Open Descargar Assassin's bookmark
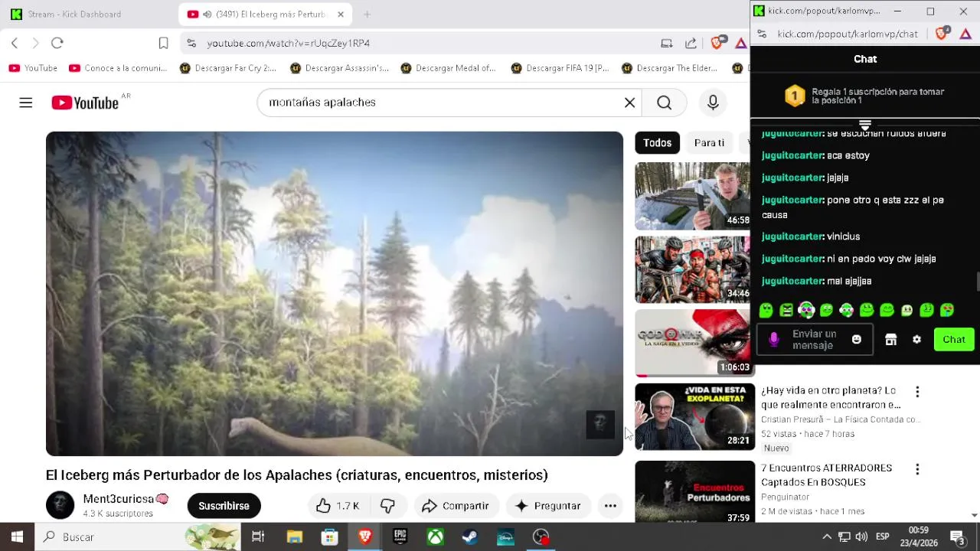Screen dimensions: 980x551 pos(339,68)
